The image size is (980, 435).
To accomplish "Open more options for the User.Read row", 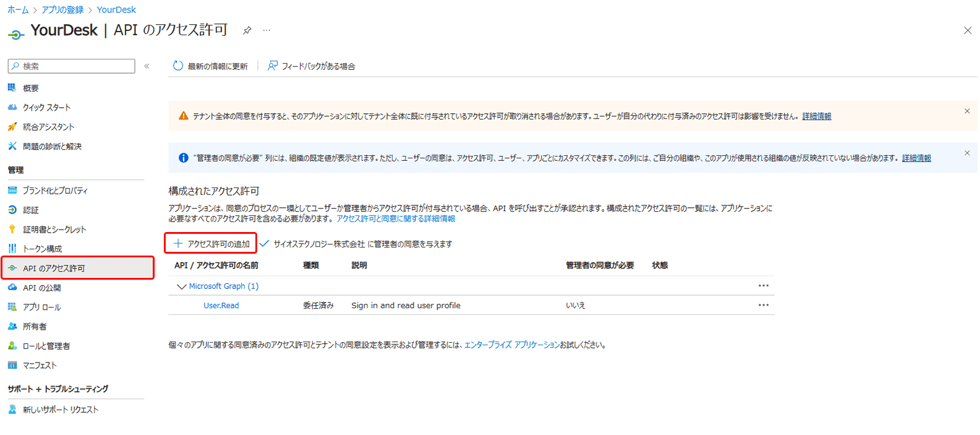I will (x=764, y=305).
